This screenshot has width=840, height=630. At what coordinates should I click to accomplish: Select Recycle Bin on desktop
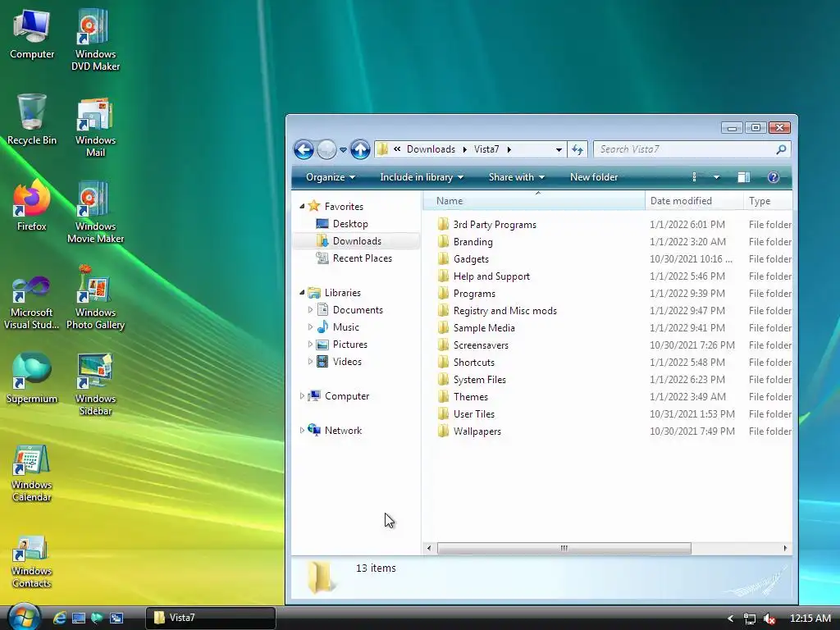32,121
